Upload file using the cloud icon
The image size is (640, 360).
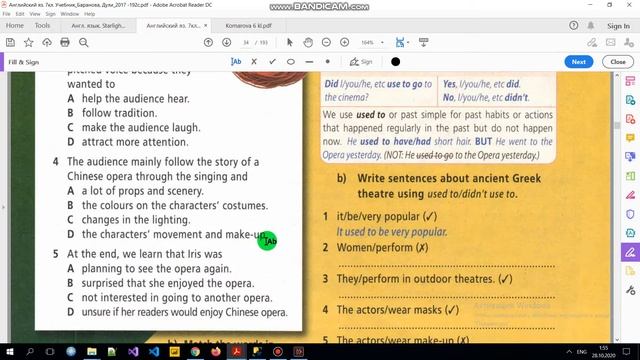[47, 42]
